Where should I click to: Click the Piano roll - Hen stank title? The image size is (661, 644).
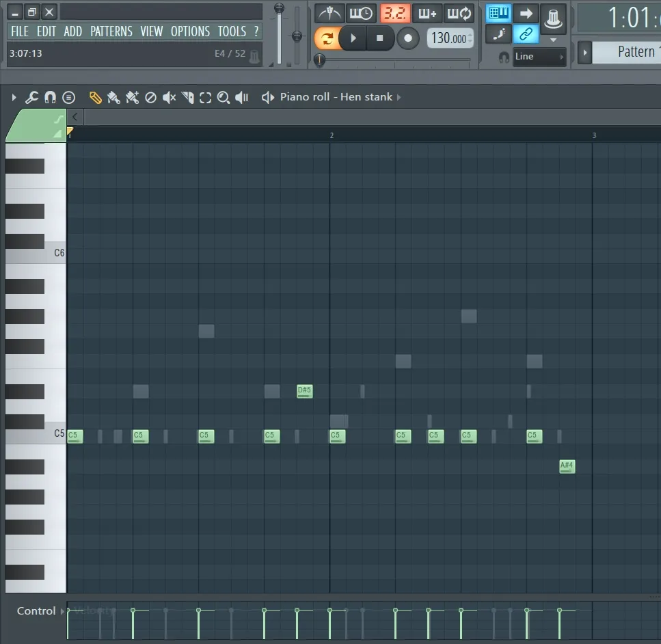click(x=336, y=97)
